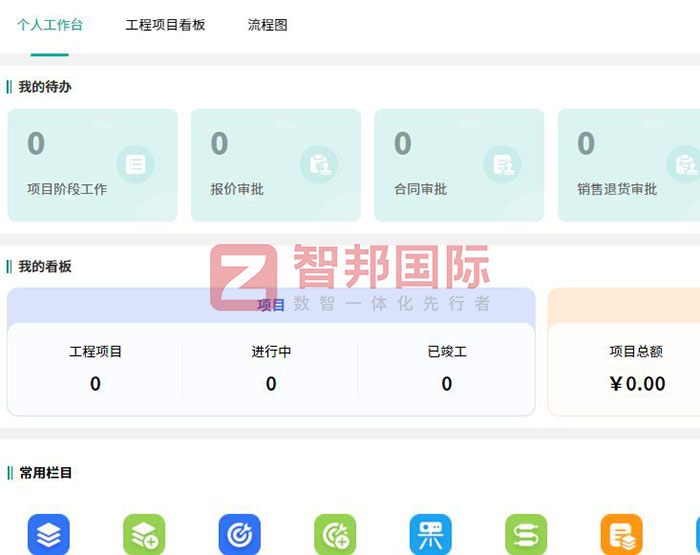Open the green target-with-plus shortcut icon
Image resolution: width=700 pixels, height=555 pixels.
click(x=335, y=535)
